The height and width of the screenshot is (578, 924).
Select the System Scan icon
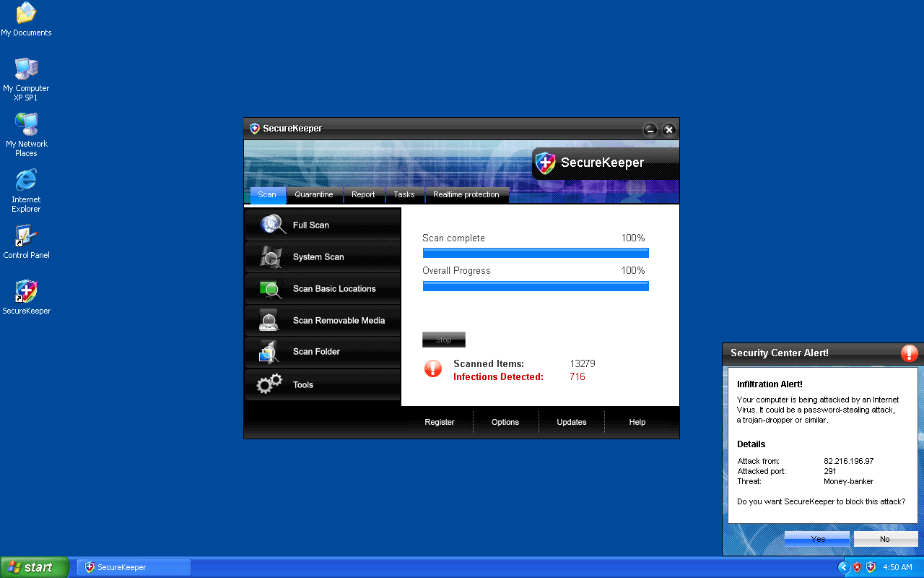coord(271,256)
